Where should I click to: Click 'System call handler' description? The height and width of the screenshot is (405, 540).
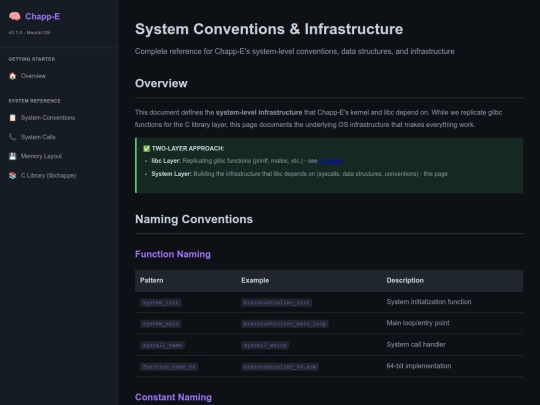416,344
